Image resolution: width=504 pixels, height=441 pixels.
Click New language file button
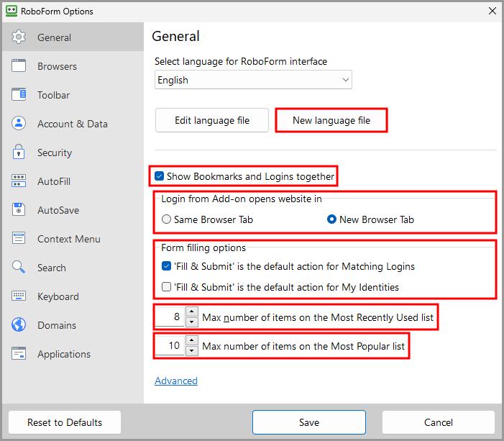click(331, 120)
